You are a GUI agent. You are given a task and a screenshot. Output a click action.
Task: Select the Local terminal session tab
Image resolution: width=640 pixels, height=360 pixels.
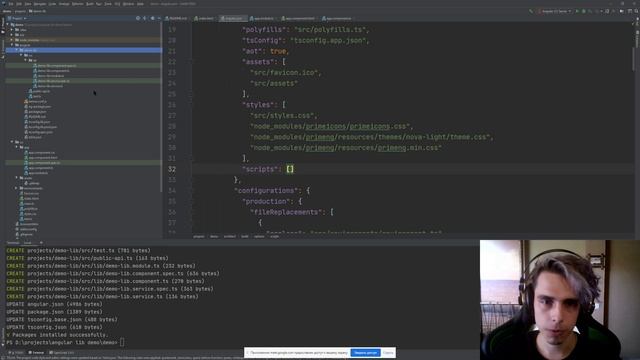(x=27, y=242)
